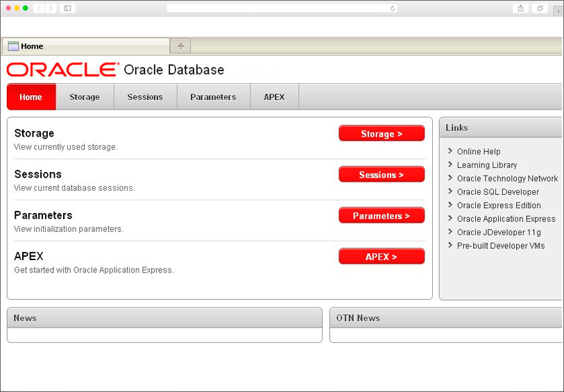Screen dimensions: 564x392
Task: Click chevron beside Oracle SQL Developer
Action: (450, 191)
